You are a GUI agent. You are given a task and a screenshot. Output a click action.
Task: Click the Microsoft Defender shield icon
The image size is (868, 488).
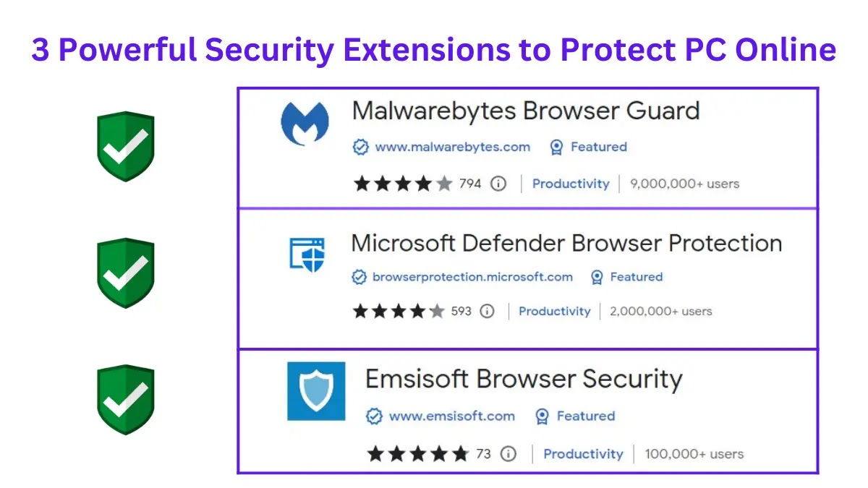(307, 254)
